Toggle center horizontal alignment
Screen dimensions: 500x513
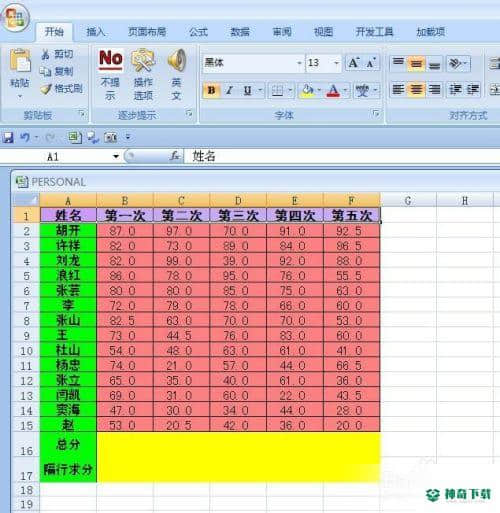(416, 90)
